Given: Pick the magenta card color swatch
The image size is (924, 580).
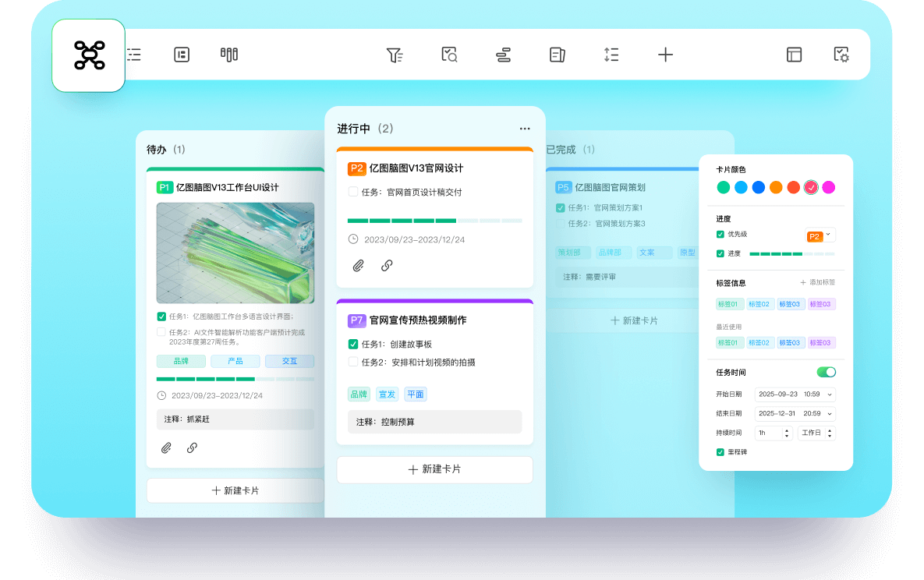Looking at the screenshot, I should click(829, 187).
